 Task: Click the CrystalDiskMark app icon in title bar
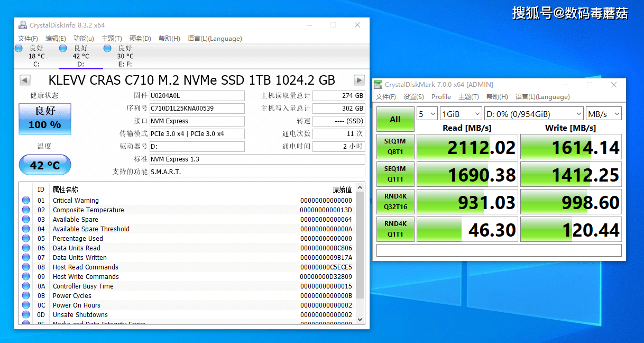click(378, 85)
